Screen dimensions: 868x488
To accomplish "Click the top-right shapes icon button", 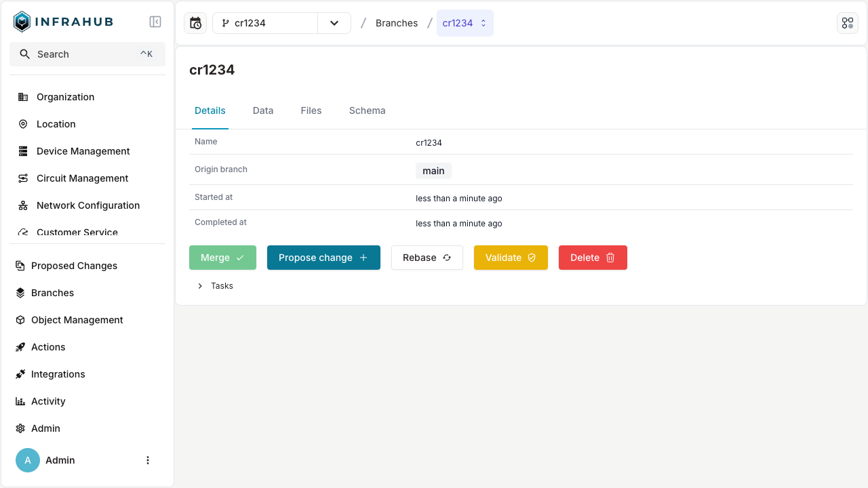I will click(x=847, y=23).
